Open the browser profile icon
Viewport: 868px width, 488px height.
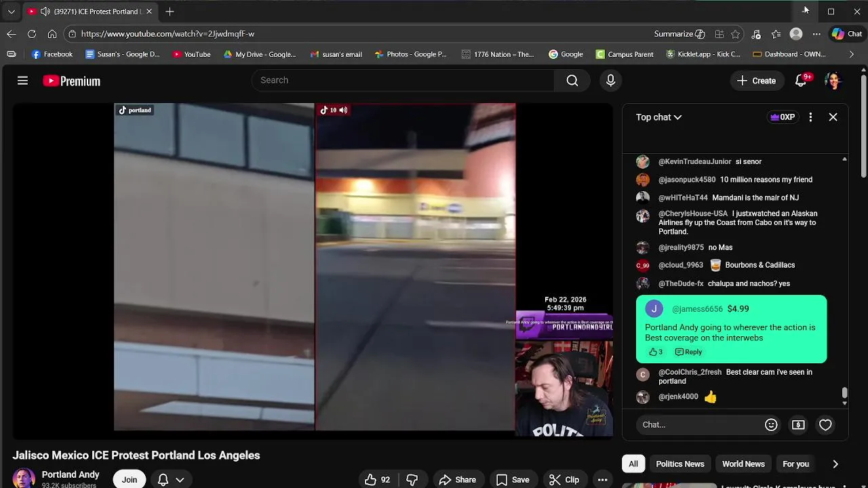796,34
